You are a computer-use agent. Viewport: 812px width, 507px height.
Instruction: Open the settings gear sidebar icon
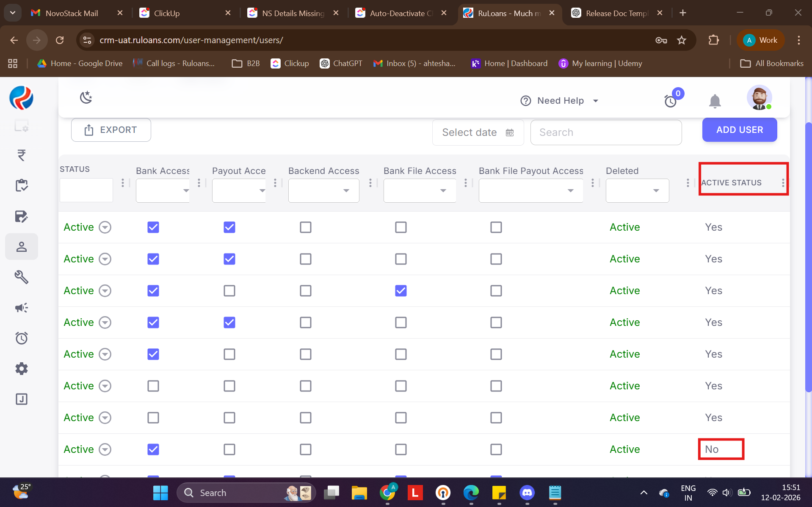[x=22, y=369]
